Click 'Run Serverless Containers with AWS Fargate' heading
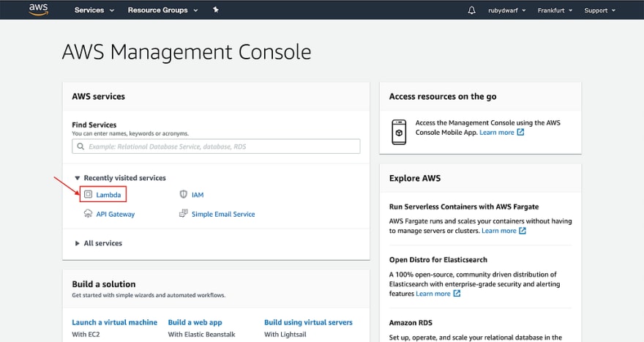This screenshot has height=342, width=644. [464, 207]
